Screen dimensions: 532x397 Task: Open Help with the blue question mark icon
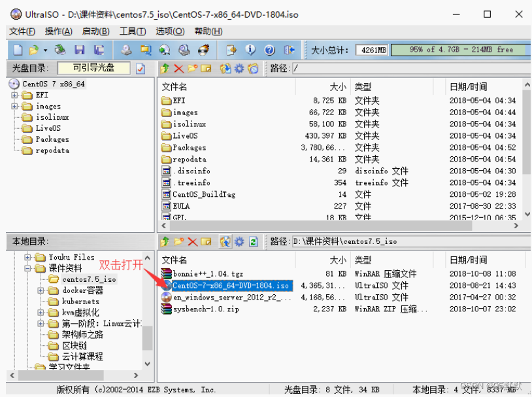tap(270, 50)
